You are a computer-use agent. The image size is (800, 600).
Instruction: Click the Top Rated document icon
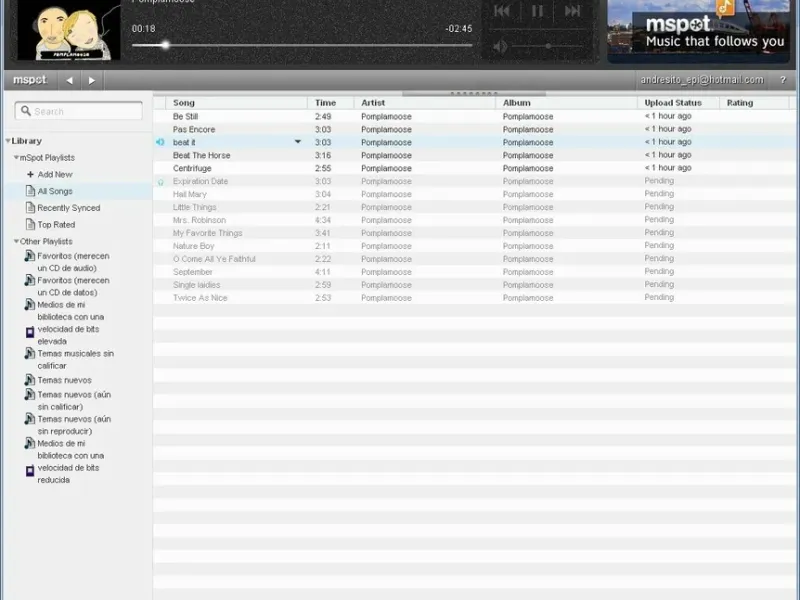click(30, 225)
